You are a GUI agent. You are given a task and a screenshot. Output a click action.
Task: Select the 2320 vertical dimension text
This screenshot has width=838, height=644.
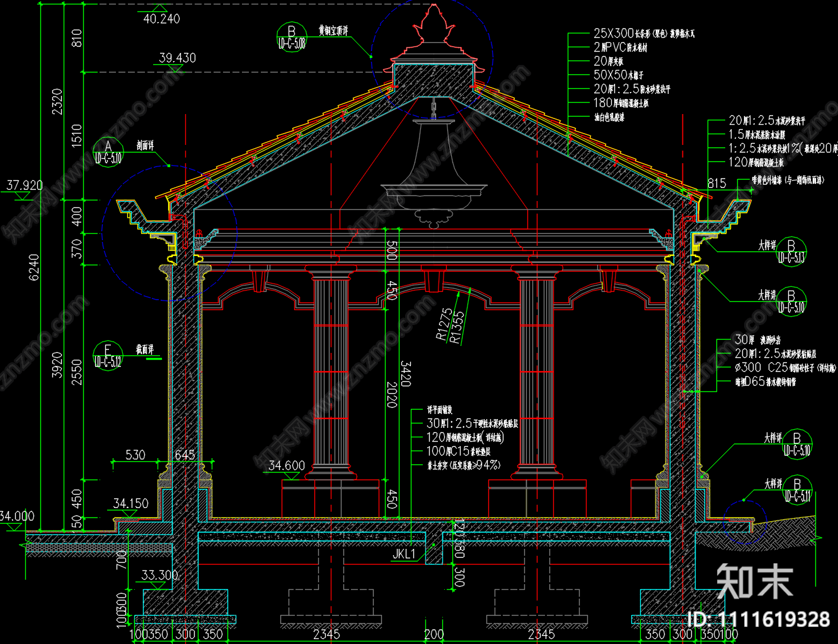[x=57, y=101]
